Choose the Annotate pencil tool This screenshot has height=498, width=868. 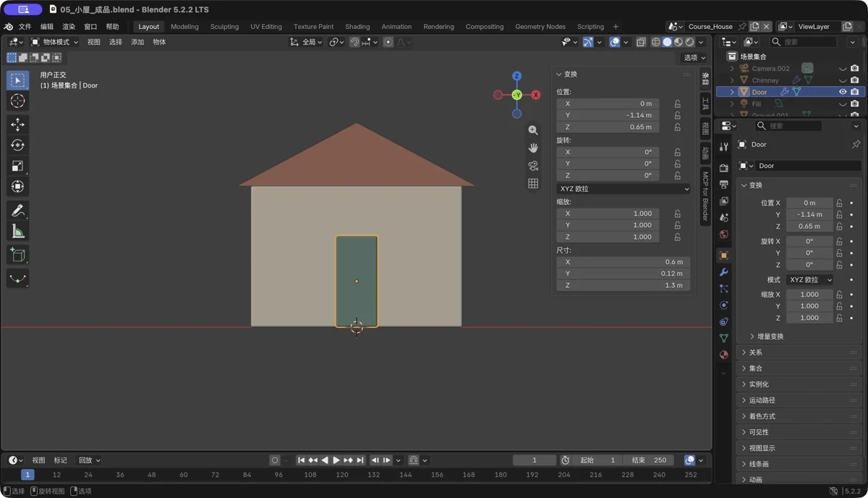17,211
